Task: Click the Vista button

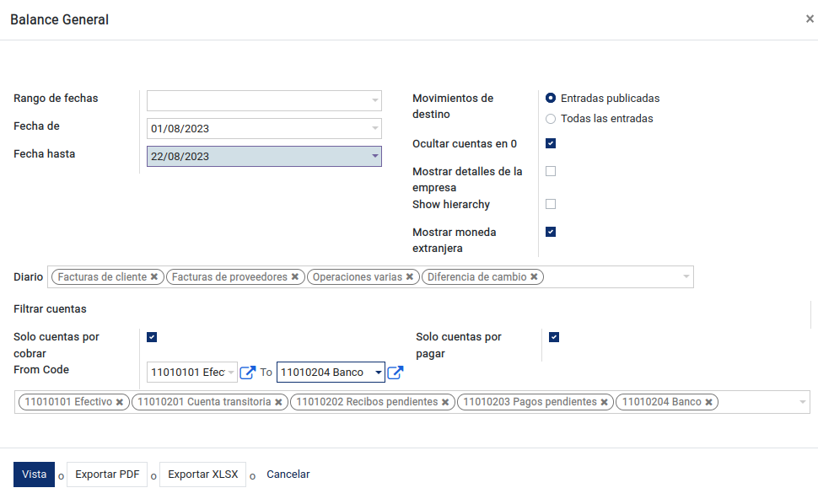Action: (x=34, y=475)
